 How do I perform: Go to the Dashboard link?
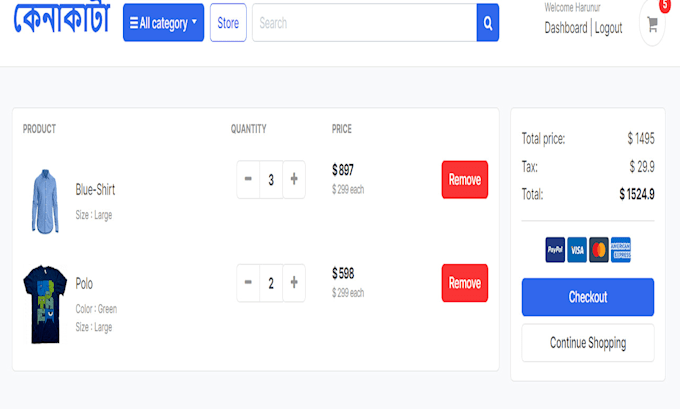pos(565,28)
